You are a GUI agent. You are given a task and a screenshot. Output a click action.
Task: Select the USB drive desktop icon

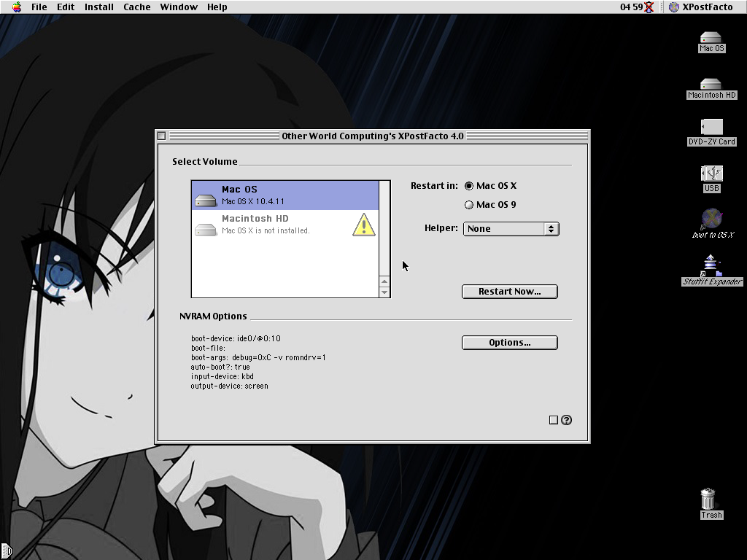(712, 179)
